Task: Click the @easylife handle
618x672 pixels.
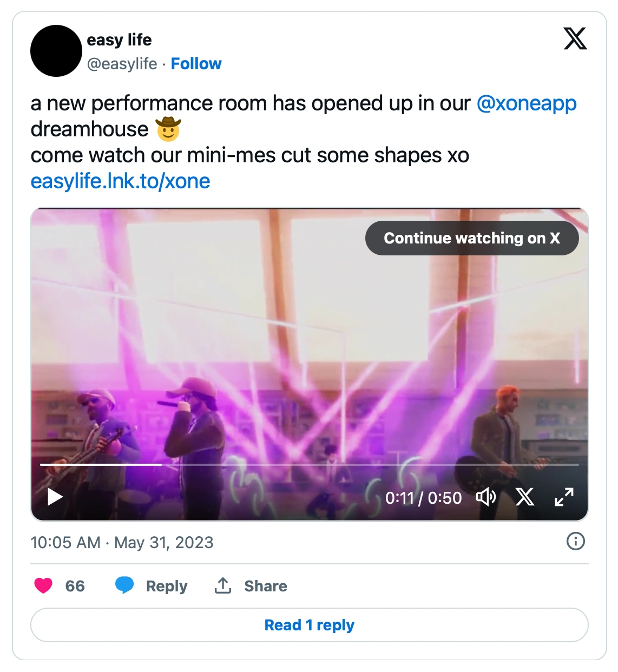Action: click(122, 64)
